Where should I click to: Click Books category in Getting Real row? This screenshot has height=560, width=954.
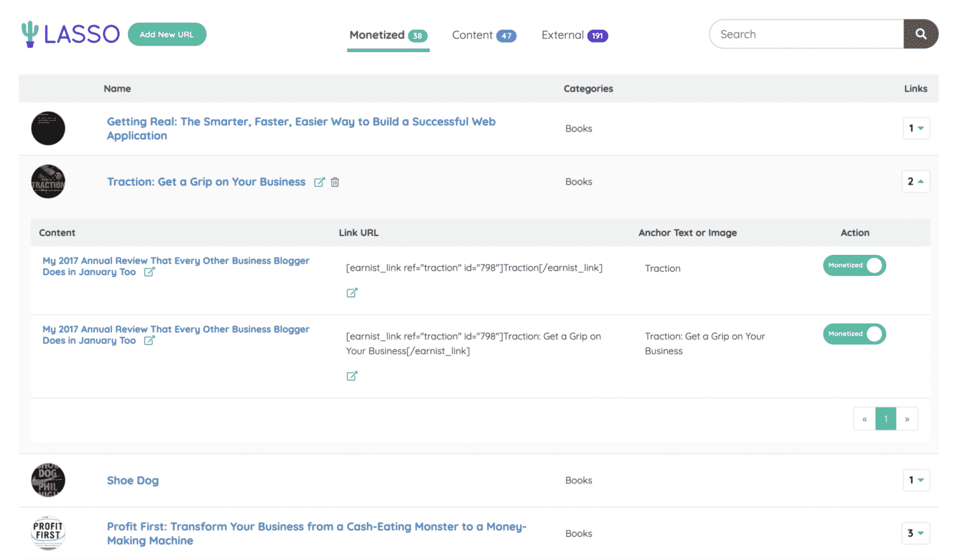pyautogui.click(x=579, y=128)
